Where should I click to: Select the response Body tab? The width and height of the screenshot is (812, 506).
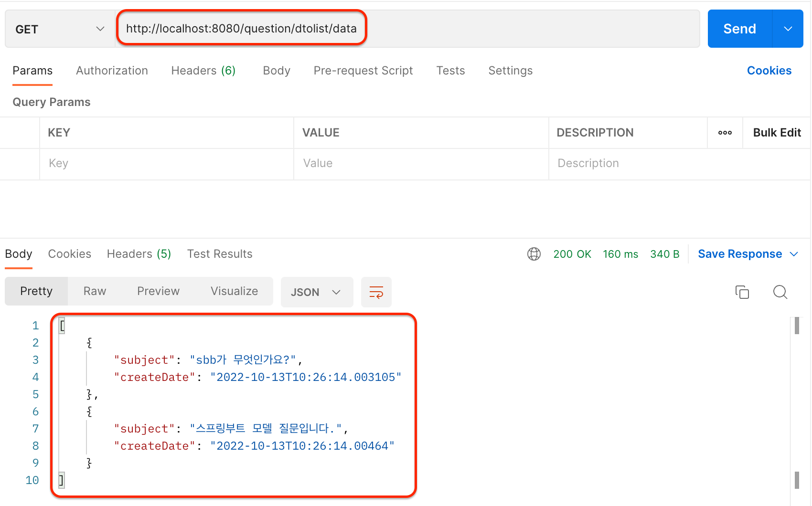pos(19,254)
